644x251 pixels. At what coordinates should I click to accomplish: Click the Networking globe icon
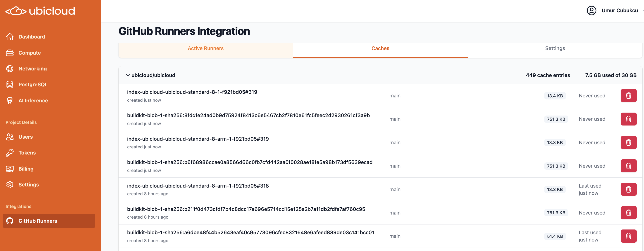coord(10,69)
